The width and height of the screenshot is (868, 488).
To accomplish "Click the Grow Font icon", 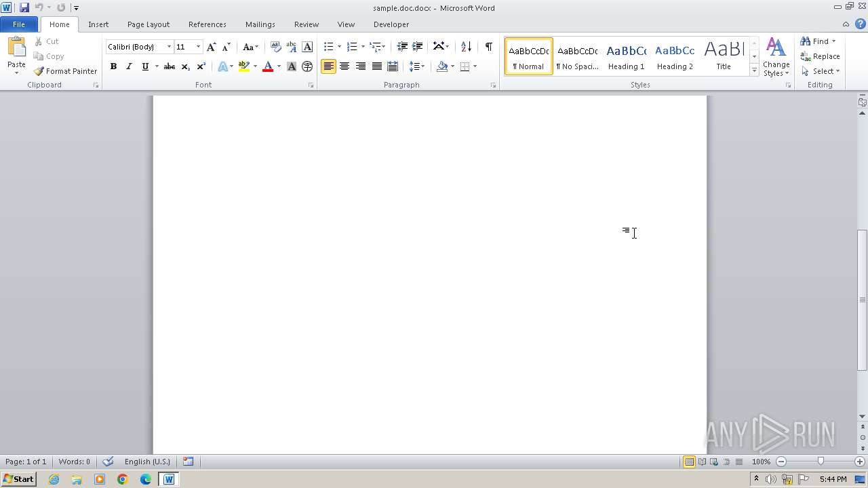I will pyautogui.click(x=212, y=47).
